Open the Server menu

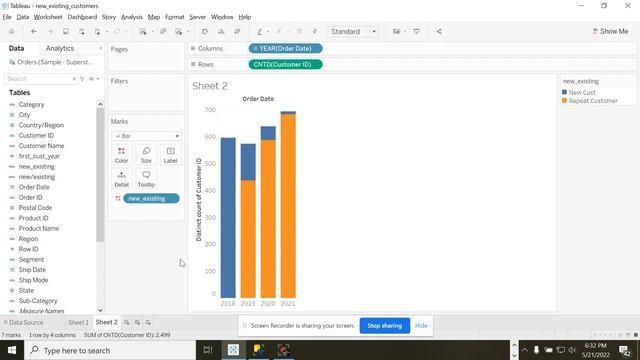[x=198, y=17]
